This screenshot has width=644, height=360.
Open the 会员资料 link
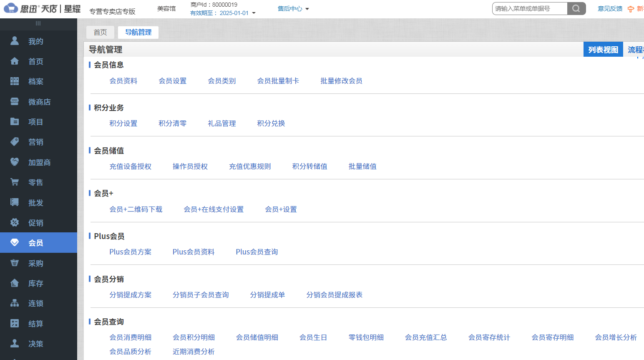pos(123,81)
